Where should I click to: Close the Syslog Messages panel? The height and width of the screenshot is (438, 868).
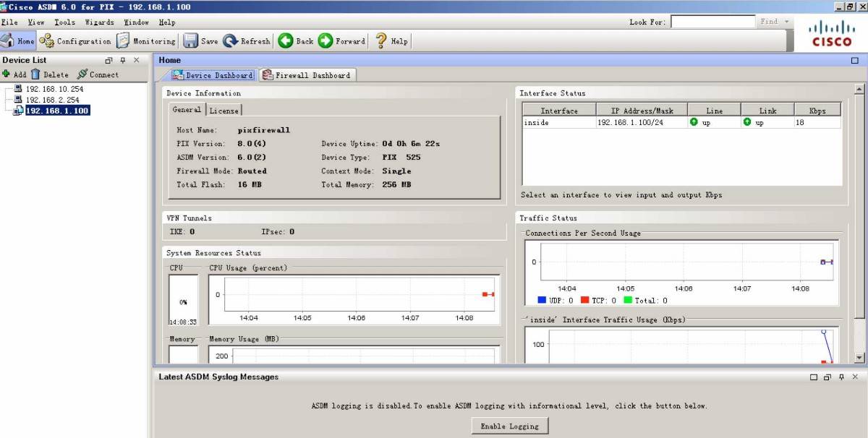(855, 377)
